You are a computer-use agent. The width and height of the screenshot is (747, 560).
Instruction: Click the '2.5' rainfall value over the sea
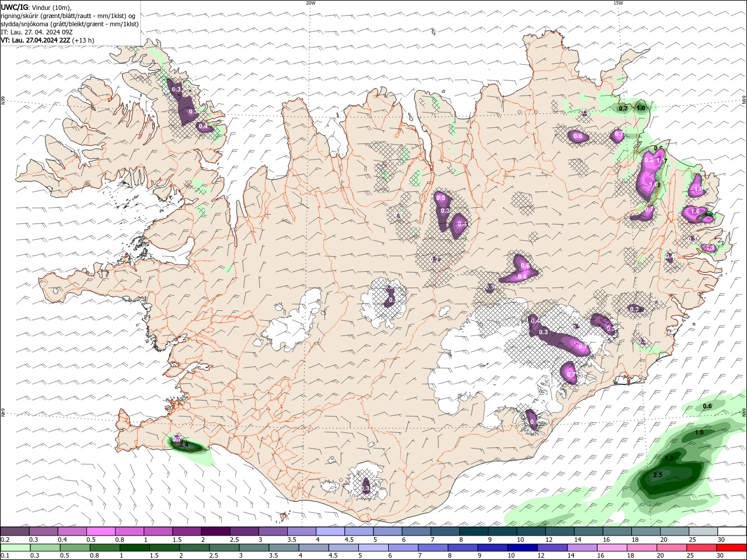pyautogui.click(x=658, y=475)
